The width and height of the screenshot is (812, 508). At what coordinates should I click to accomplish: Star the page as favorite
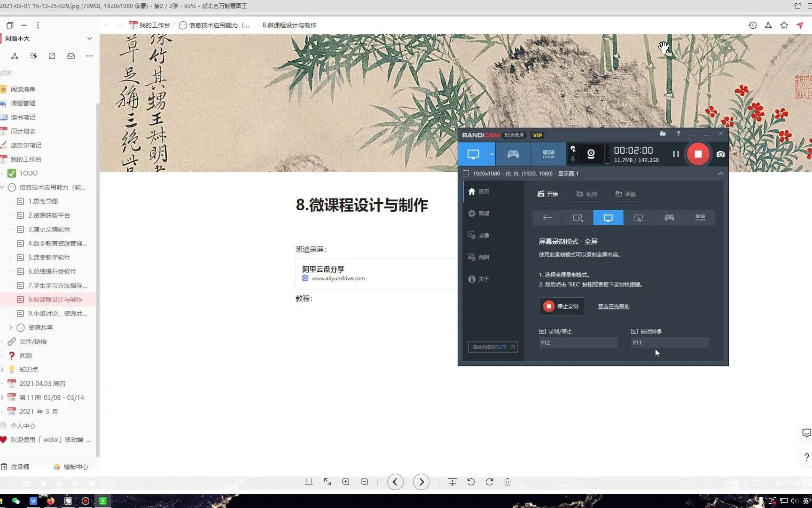784,25
